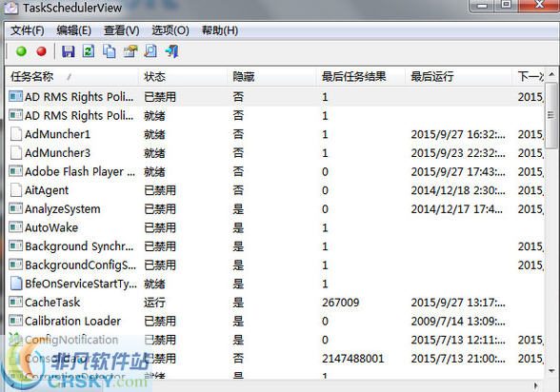Open the 帮助(H) menu
The width and height of the screenshot is (560, 392).
[220, 30]
